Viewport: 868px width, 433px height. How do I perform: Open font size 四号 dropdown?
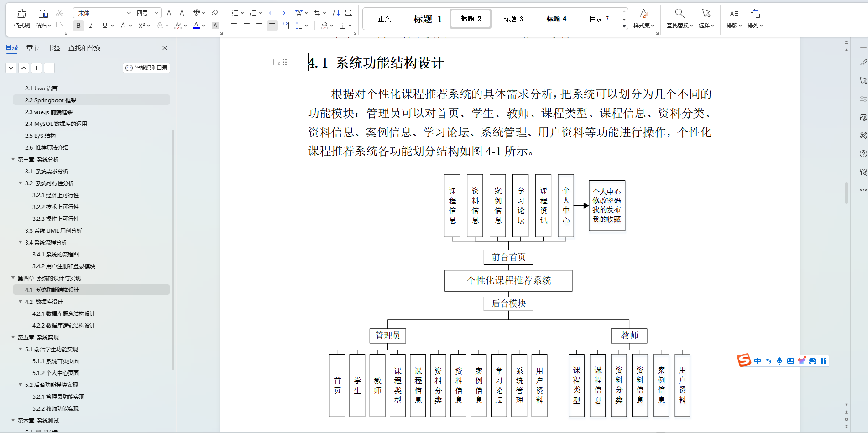(157, 13)
